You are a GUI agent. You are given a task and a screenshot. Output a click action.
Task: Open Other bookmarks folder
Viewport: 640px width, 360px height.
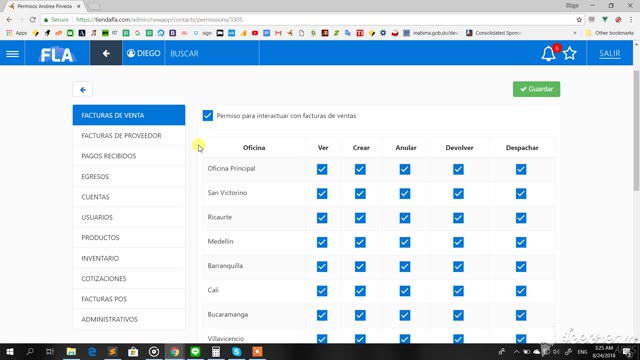coord(610,33)
